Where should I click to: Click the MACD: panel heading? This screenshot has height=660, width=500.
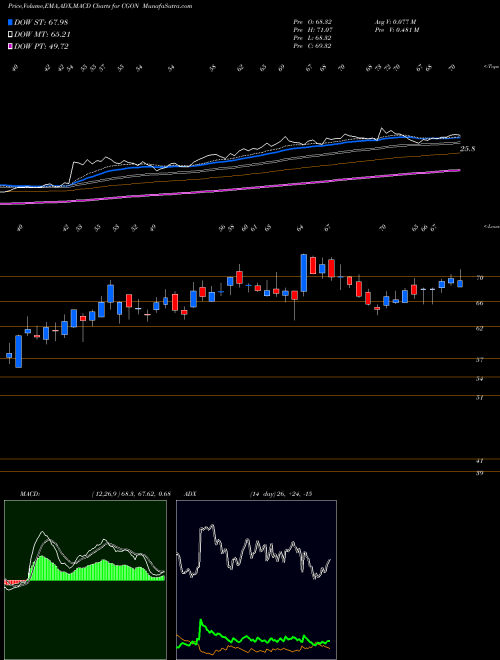click(x=30, y=494)
